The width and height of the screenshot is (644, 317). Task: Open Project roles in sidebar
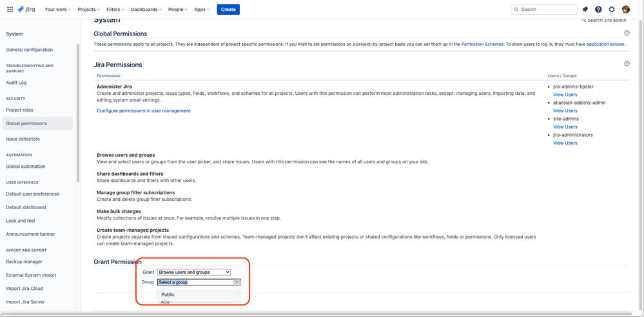pyautogui.click(x=20, y=110)
